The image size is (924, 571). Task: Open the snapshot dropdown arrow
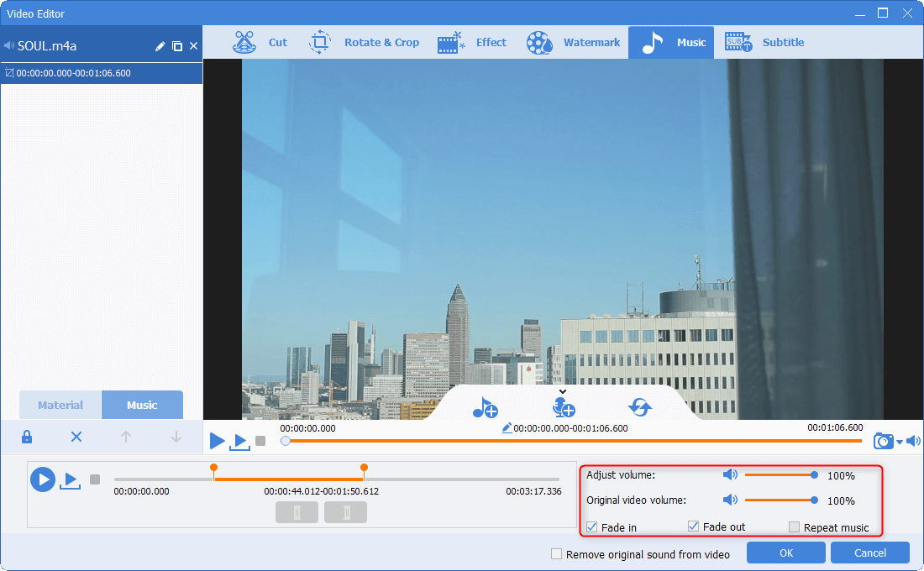pyautogui.click(x=900, y=442)
